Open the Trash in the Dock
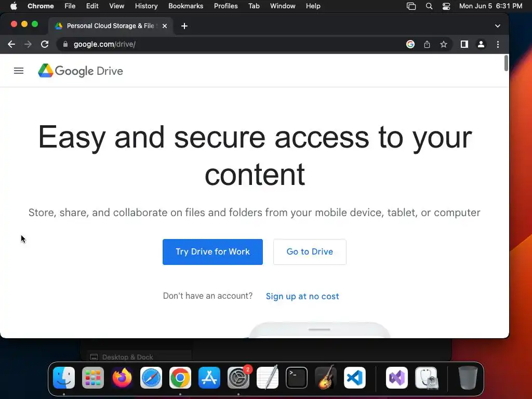This screenshot has height=399, width=532. 468,378
